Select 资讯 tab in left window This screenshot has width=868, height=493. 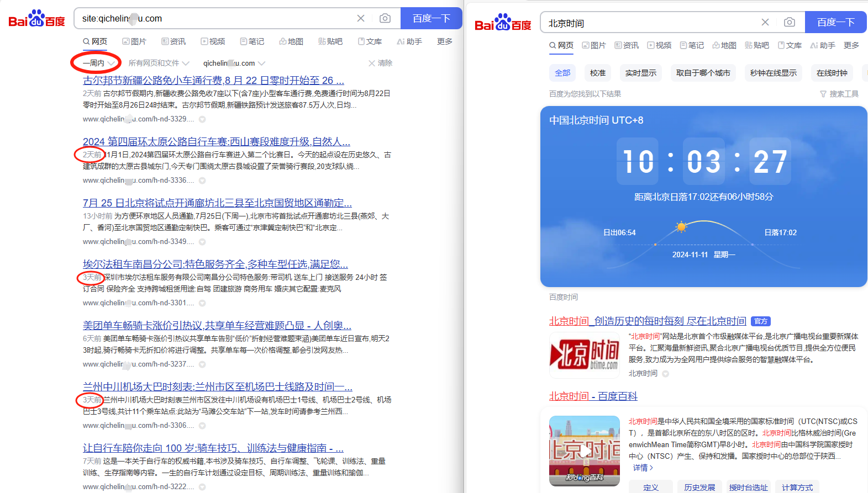click(173, 41)
